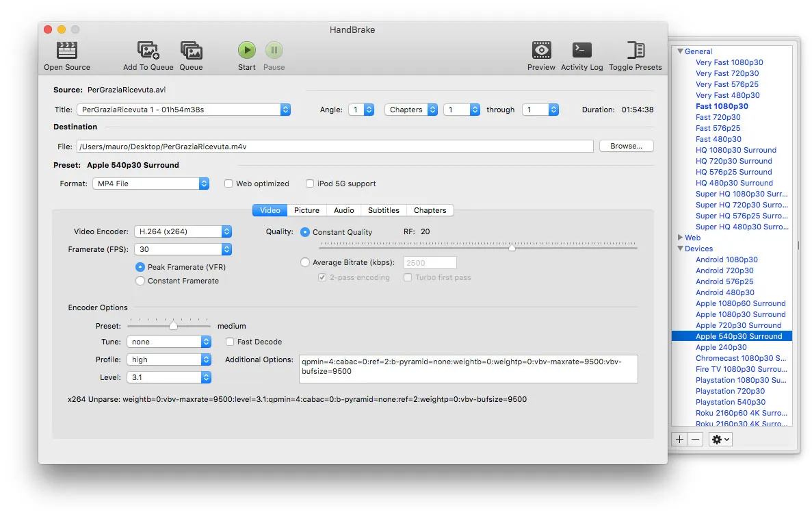Viewport: 812px width, 519px height.
Task: Click the Pause encoding icon
Action: pyautogui.click(x=274, y=50)
